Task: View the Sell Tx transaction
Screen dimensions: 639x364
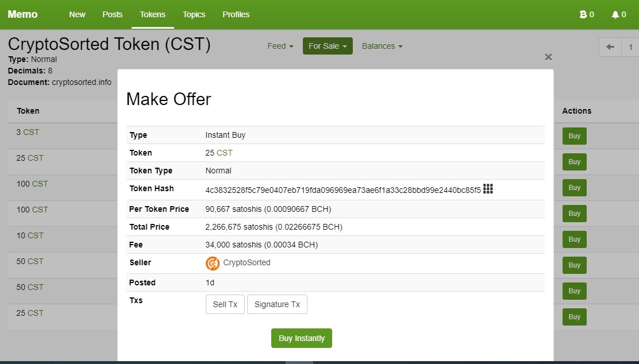Action: pos(225,304)
